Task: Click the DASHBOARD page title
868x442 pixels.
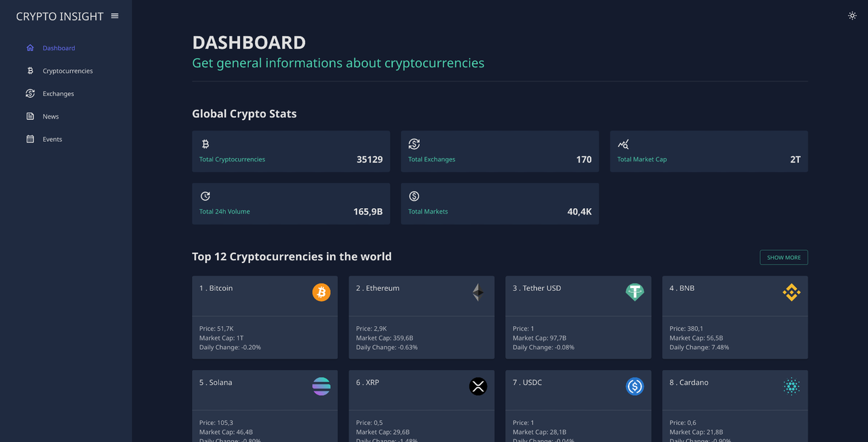Action: pos(249,42)
